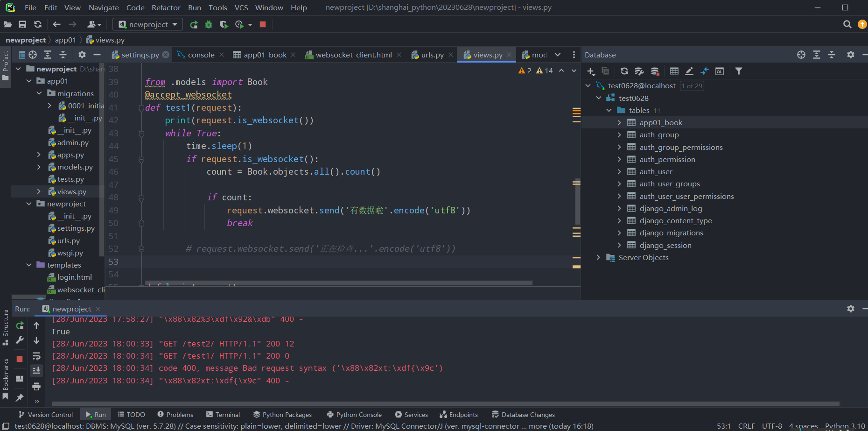Click the Open folder icon in main toolbar
Viewport: 868px width, 431px height.
pyautogui.click(x=8, y=24)
